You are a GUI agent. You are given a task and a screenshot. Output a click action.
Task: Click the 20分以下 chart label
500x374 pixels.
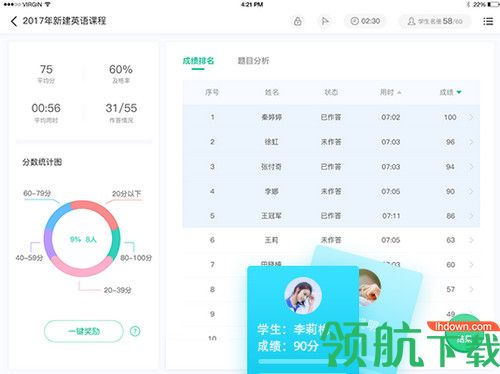click(x=126, y=194)
